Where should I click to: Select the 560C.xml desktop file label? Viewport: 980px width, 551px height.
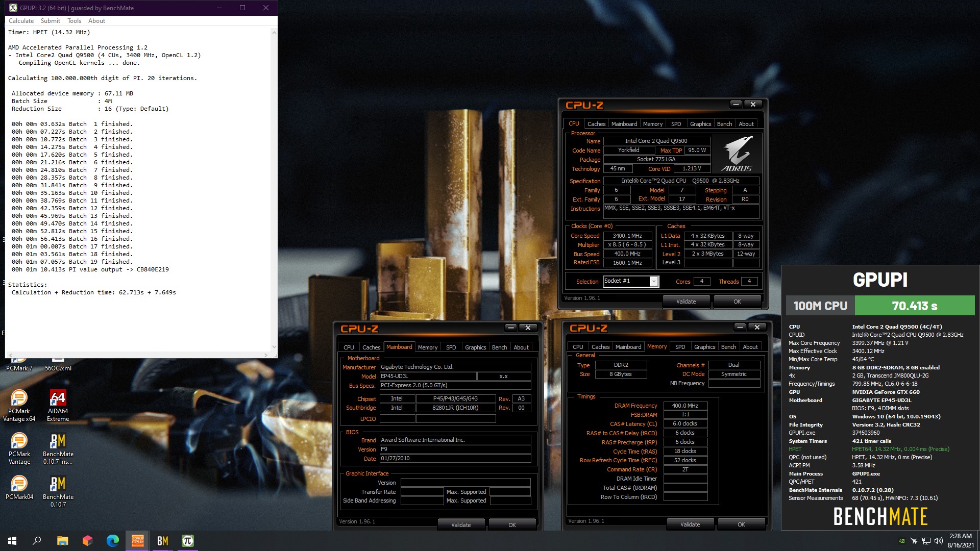tap(58, 368)
